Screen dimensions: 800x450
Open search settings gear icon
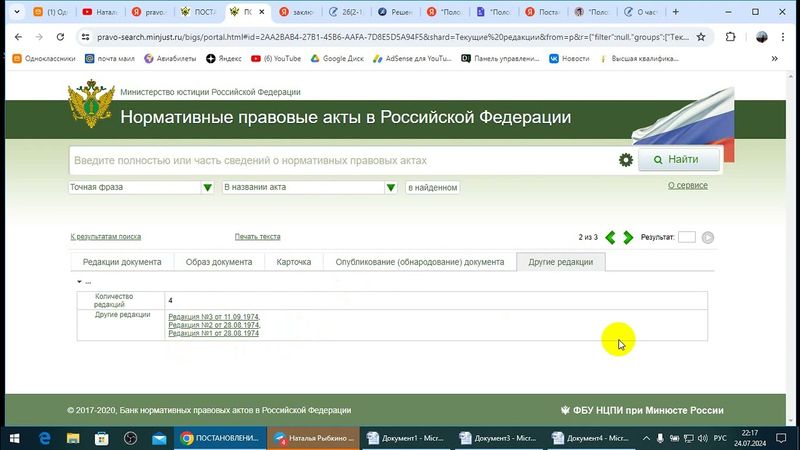coord(626,160)
